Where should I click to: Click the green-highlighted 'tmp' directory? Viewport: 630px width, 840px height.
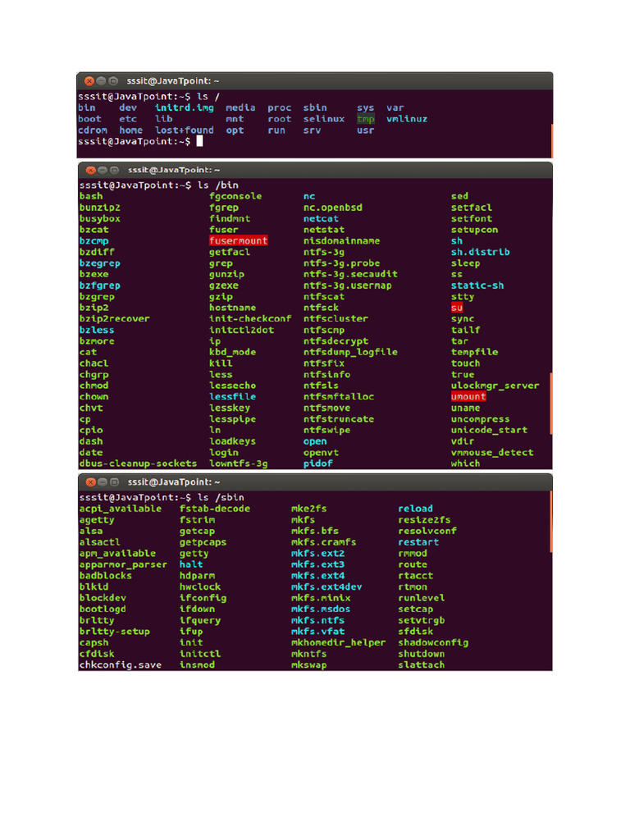(366, 119)
